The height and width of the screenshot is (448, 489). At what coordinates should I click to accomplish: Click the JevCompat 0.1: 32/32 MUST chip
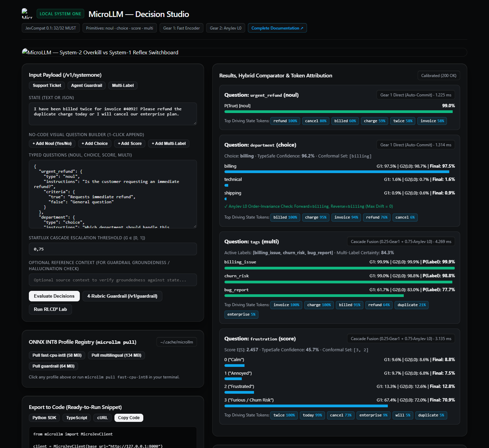pyautogui.click(x=51, y=28)
